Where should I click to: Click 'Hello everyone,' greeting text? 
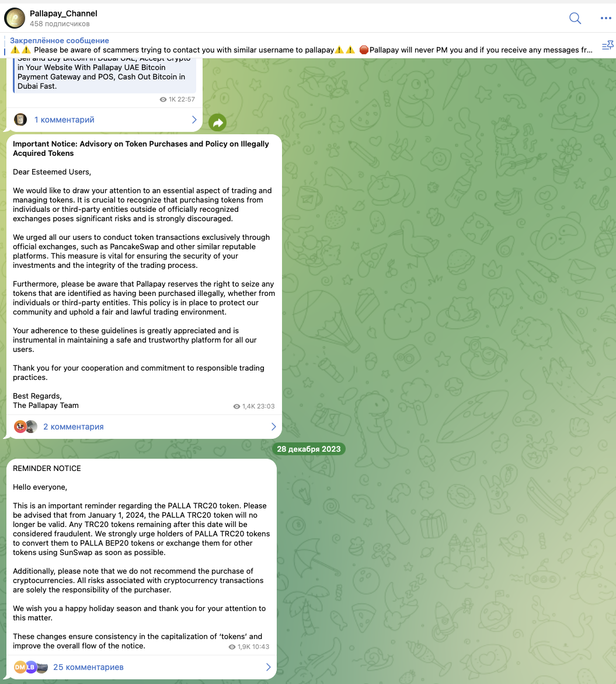point(40,487)
